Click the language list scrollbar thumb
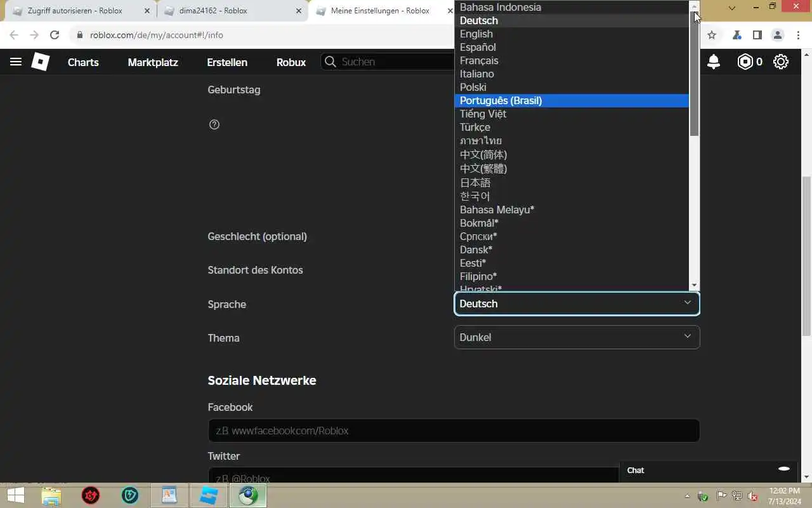The width and height of the screenshot is (812, 508). tap(694, 73)
